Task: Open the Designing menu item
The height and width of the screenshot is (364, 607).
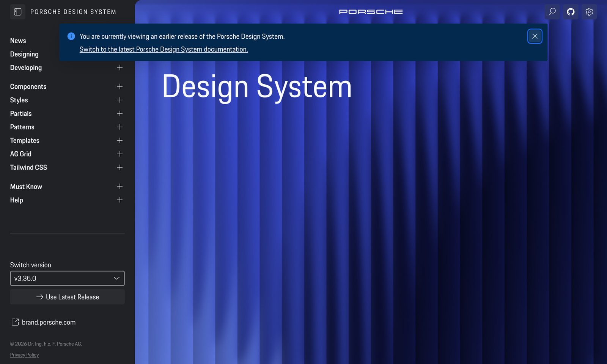Action: pos(24,54)
